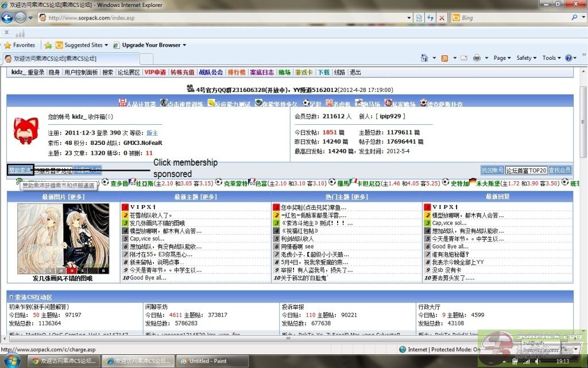Click the red fox user avatar

26,132
